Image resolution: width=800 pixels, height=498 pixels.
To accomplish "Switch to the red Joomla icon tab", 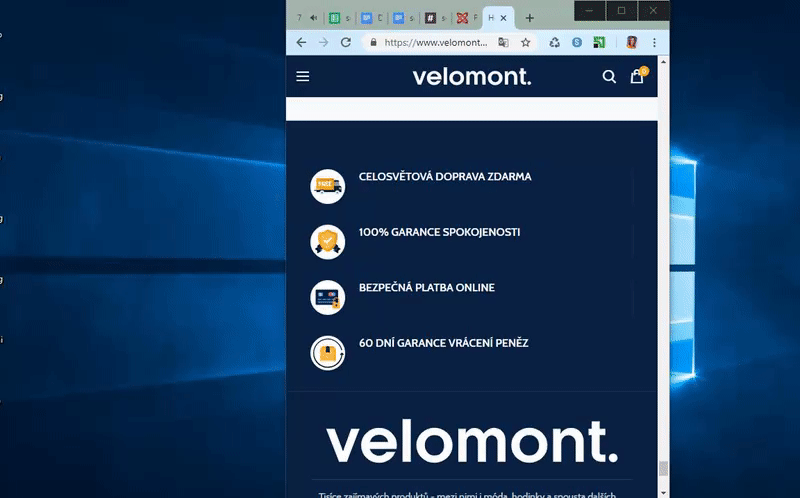I will click(462, 18).
